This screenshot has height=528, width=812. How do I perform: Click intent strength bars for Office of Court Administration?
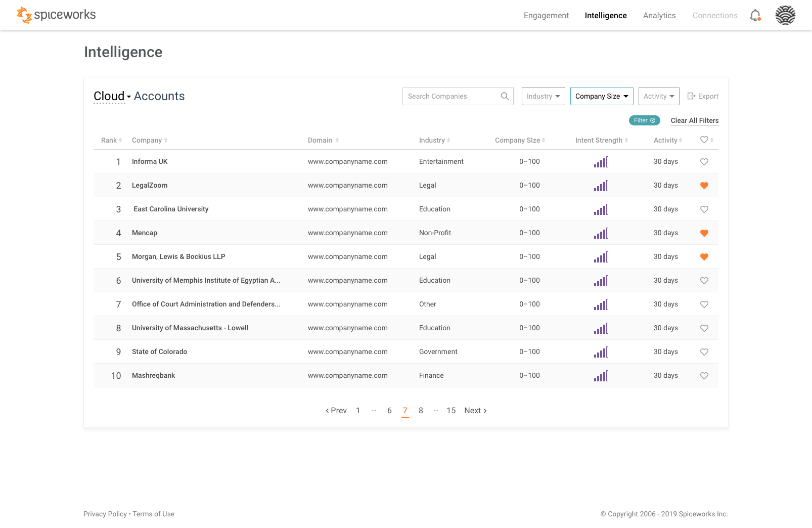(x=601, y=304)
